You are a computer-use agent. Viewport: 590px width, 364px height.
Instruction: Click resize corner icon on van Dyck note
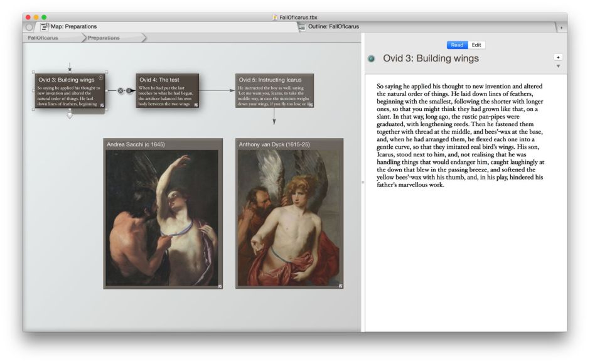point(341,286)
